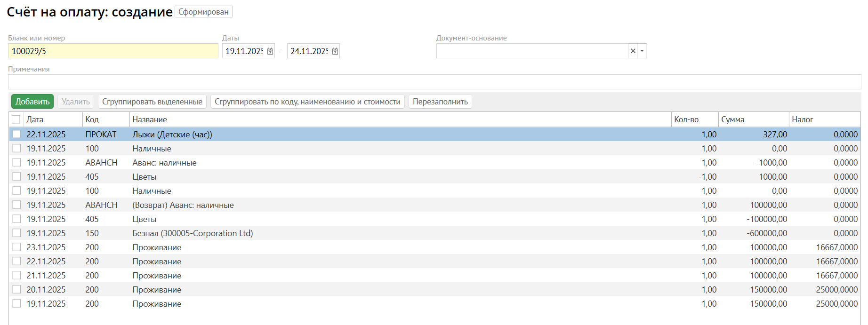Click the -1000,00 sum cell
The image size is (868, 325).
point(754,162)
